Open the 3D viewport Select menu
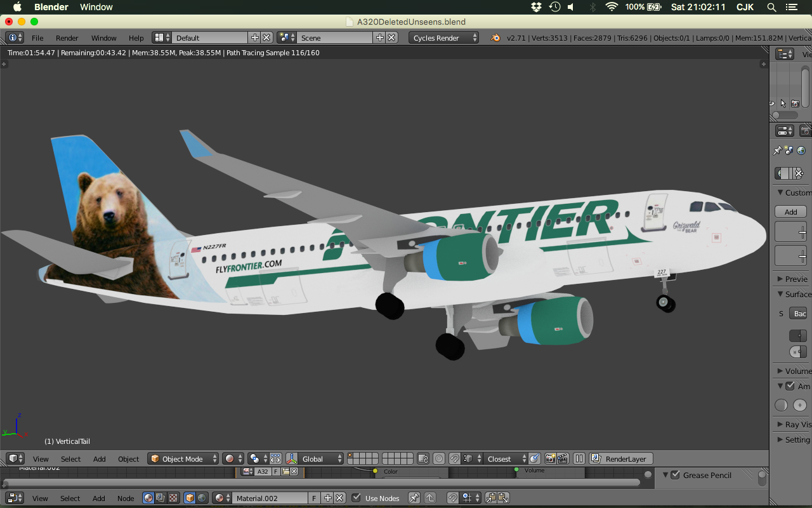The width and height of the screenshot is (812, 508). (x=70, y=459)
